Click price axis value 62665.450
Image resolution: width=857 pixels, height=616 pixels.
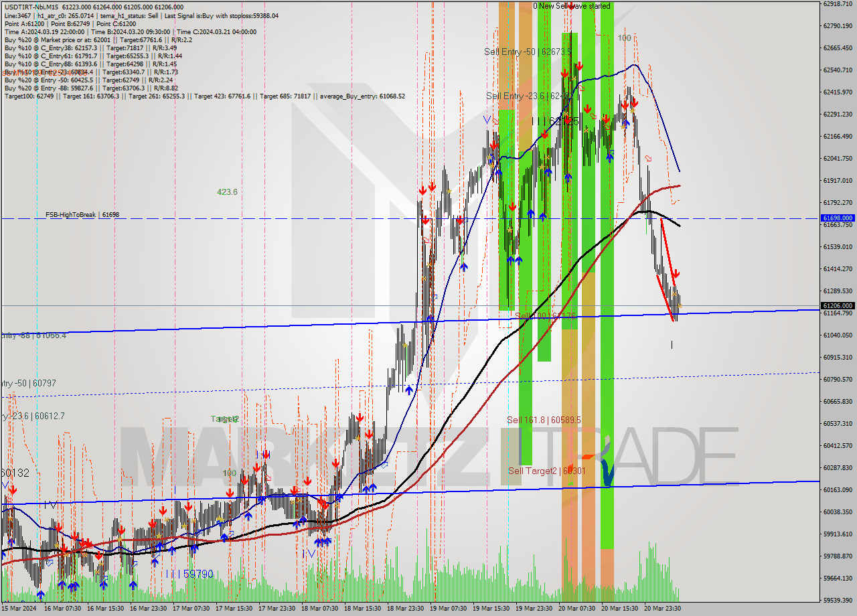pos(837,48)
